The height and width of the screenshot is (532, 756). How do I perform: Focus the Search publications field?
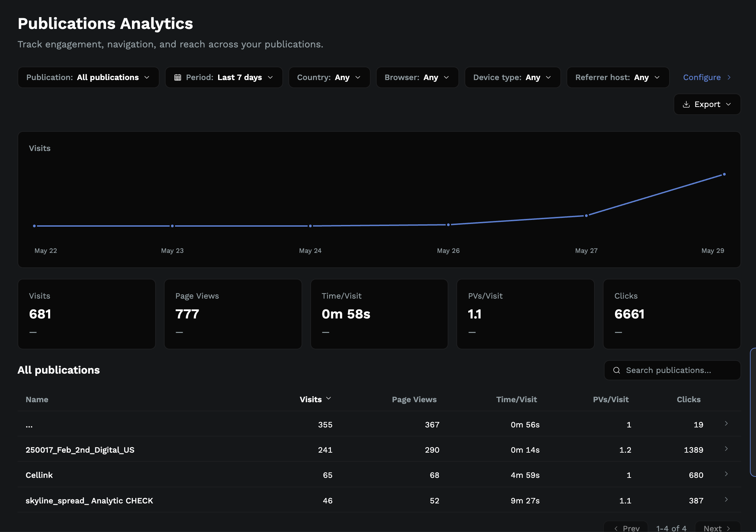point(672,370)
